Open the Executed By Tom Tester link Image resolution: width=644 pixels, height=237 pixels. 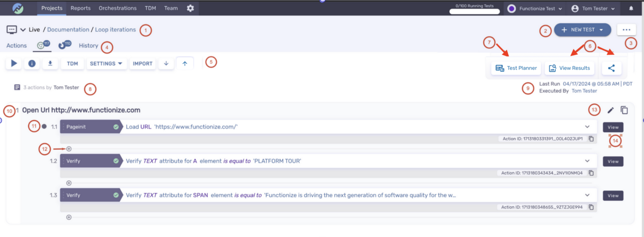point(584,91)
